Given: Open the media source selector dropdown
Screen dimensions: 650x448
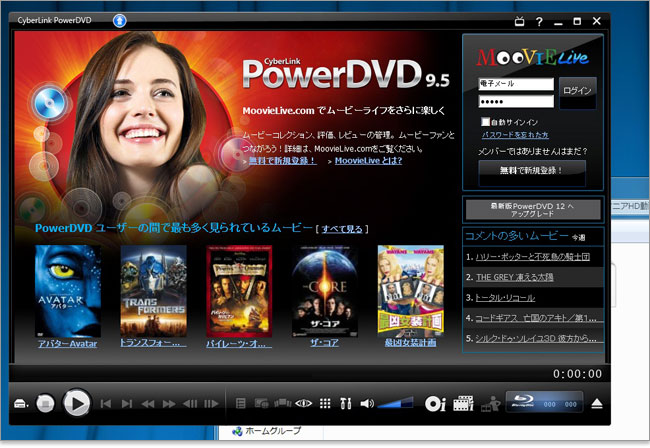Looking at the screenshot, I should tap(21, 404).
